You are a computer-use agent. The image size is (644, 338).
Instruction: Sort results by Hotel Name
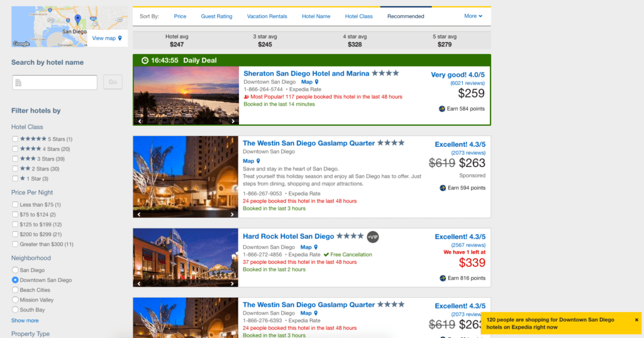pos(316,16)
